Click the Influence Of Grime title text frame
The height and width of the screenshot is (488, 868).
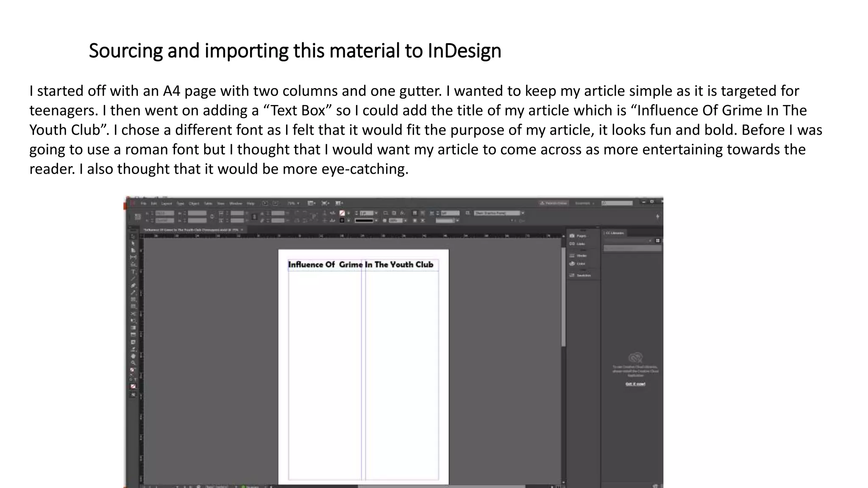coord(363,265)
